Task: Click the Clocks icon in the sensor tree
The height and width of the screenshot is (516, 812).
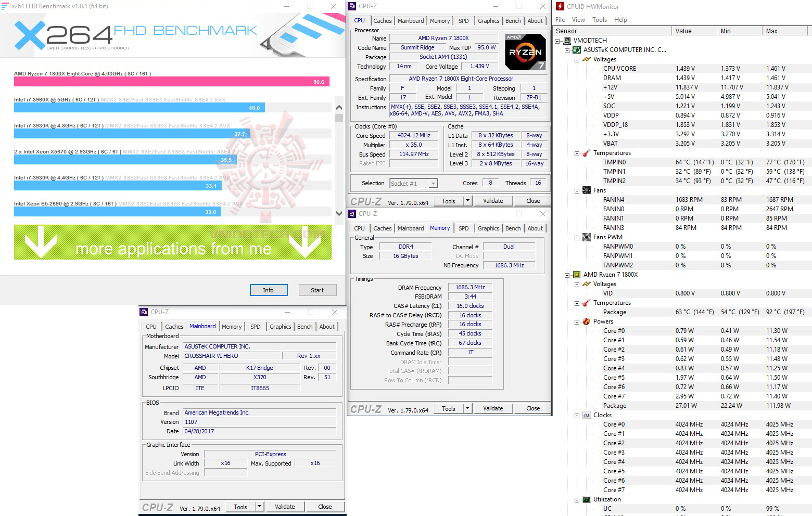Action: (587, 415)
